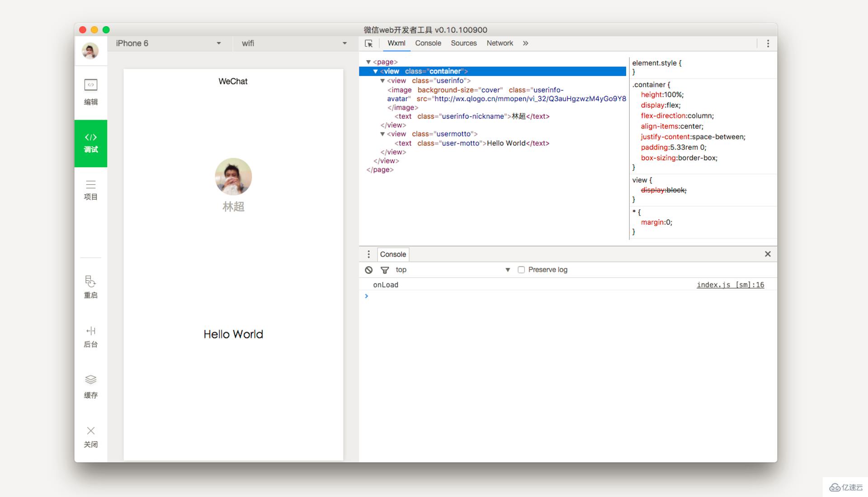Select the 调试 (Debug) sidebar icon

click(x=90, y=142)
